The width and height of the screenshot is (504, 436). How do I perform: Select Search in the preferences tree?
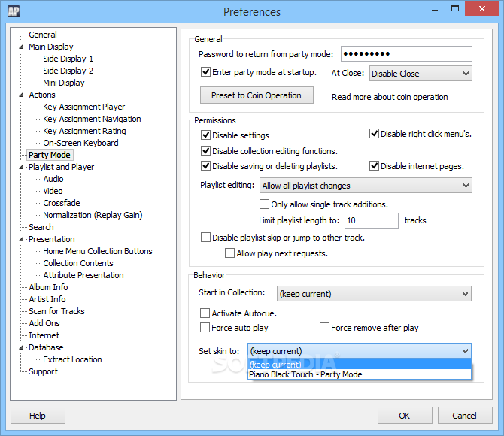point(41,227)
